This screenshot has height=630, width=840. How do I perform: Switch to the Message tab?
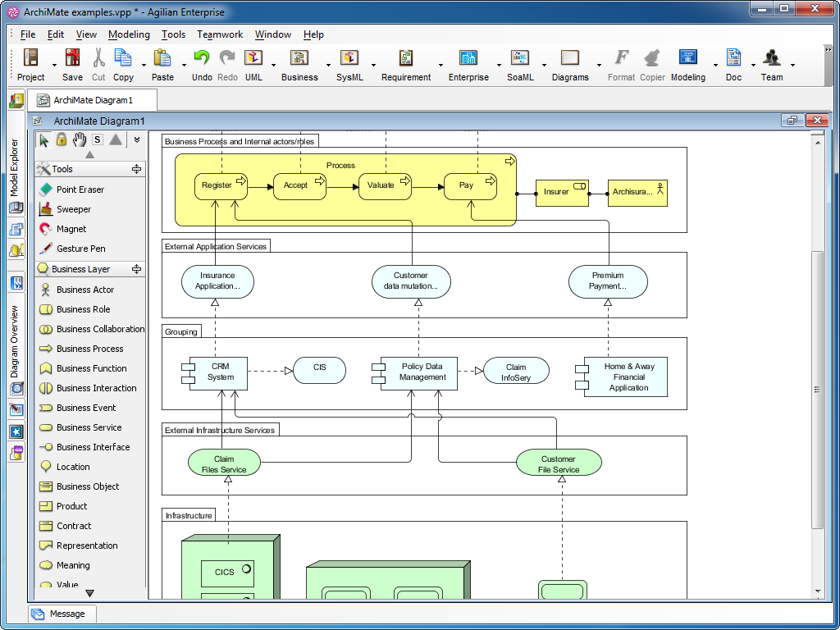[x=62, y=613]
